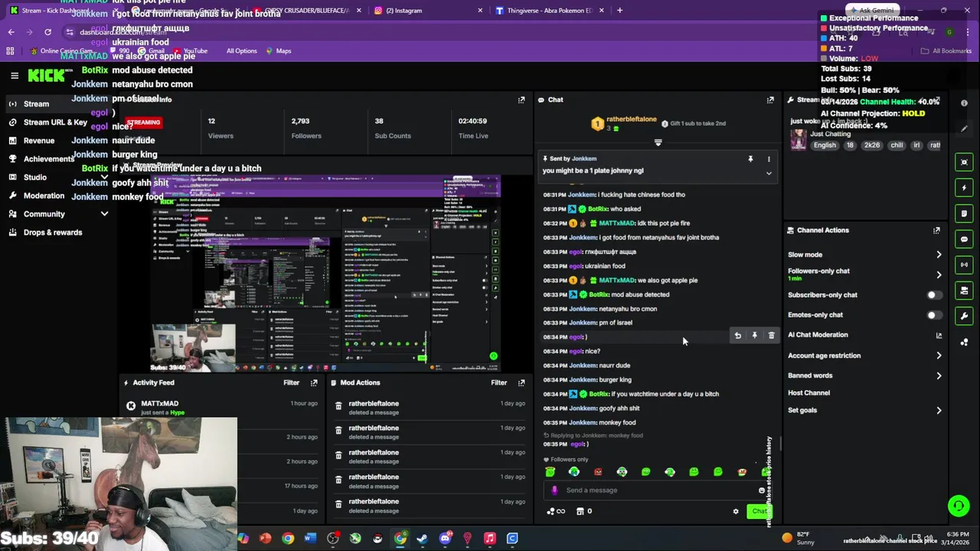Screen dimensions: 980x551
Task: Click the Just Chatting category thumbnail
Action: click(x=799, y=140)
